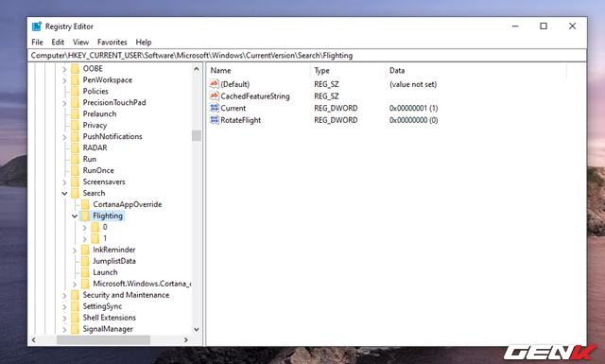Select the Privacy folder icon
The width and height of the screenshot is (605, 364).
click(x=76, y=125)
